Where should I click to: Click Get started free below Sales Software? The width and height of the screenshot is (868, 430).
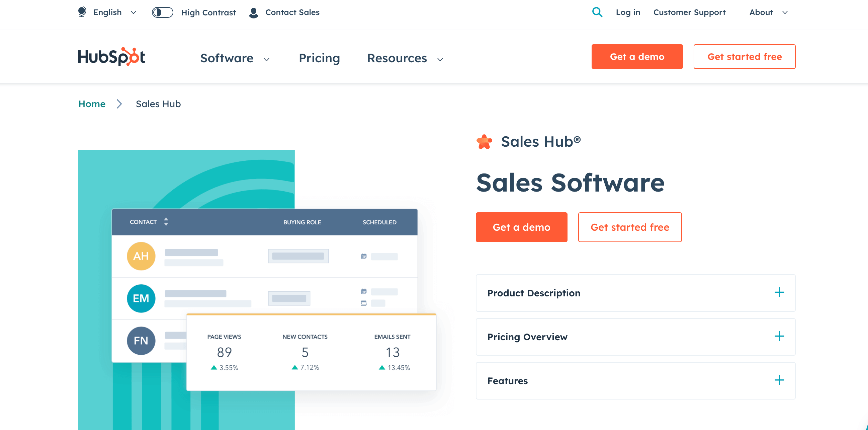click(x=630, y=227)
